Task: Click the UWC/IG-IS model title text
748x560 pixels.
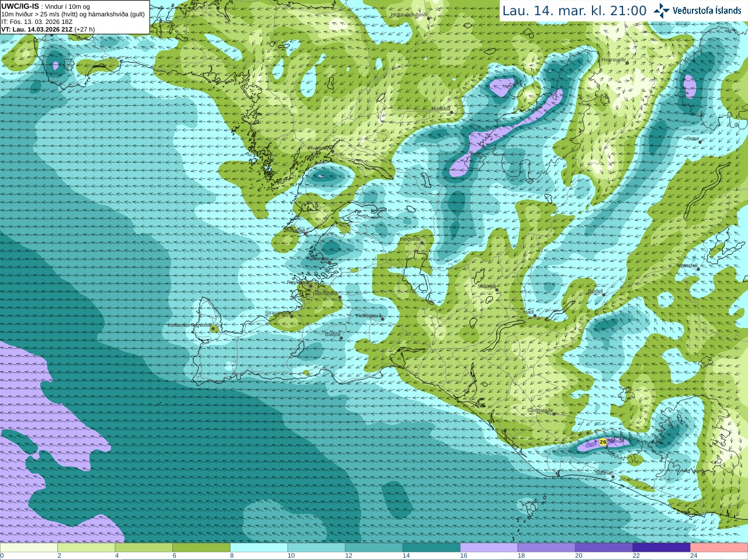Action: click(x=20, y=6)
